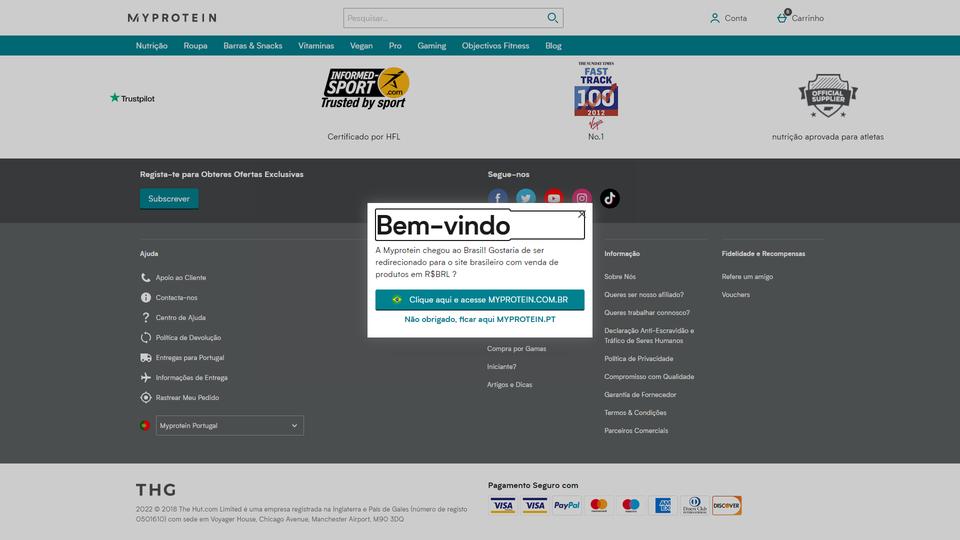Open the Iniciante? link

point(501,367)
